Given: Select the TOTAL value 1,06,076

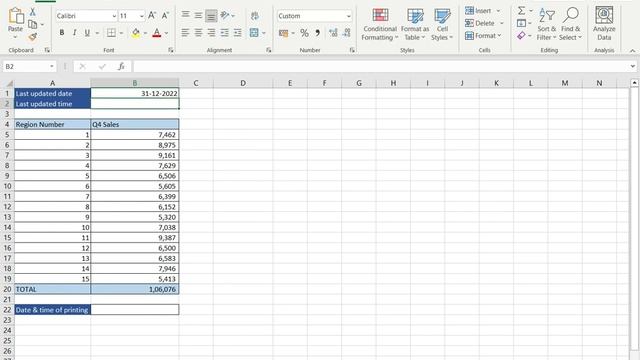Looking at the screenshot, I should tap(135, 289).
